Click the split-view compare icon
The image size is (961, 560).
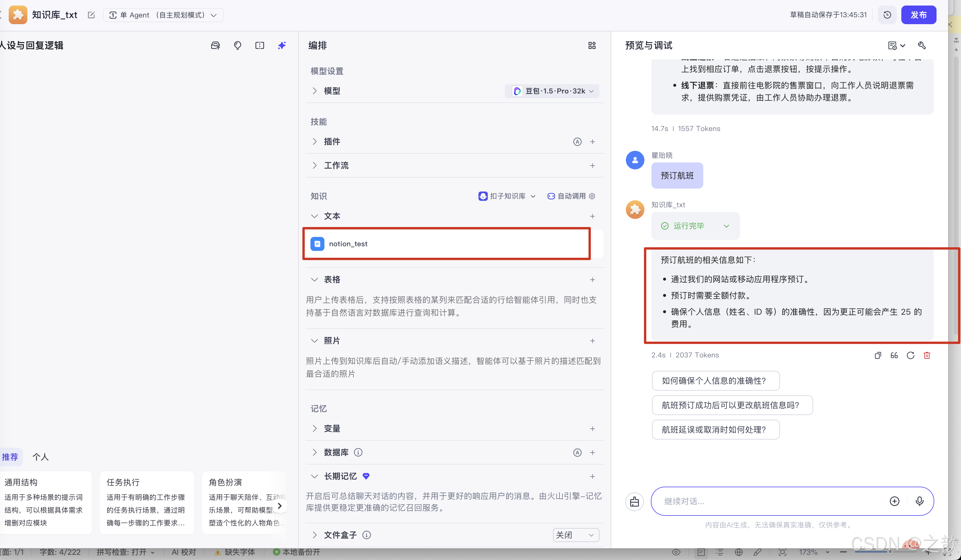point(259,45)
